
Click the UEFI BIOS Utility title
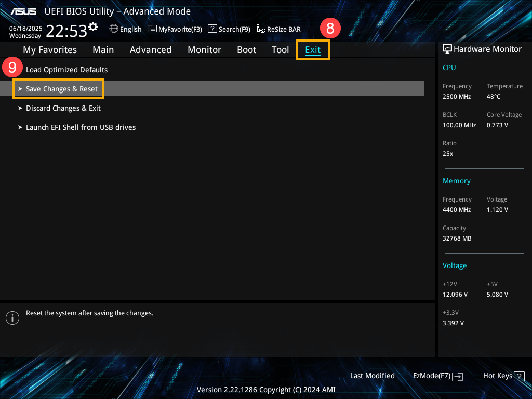coord(117,11)
